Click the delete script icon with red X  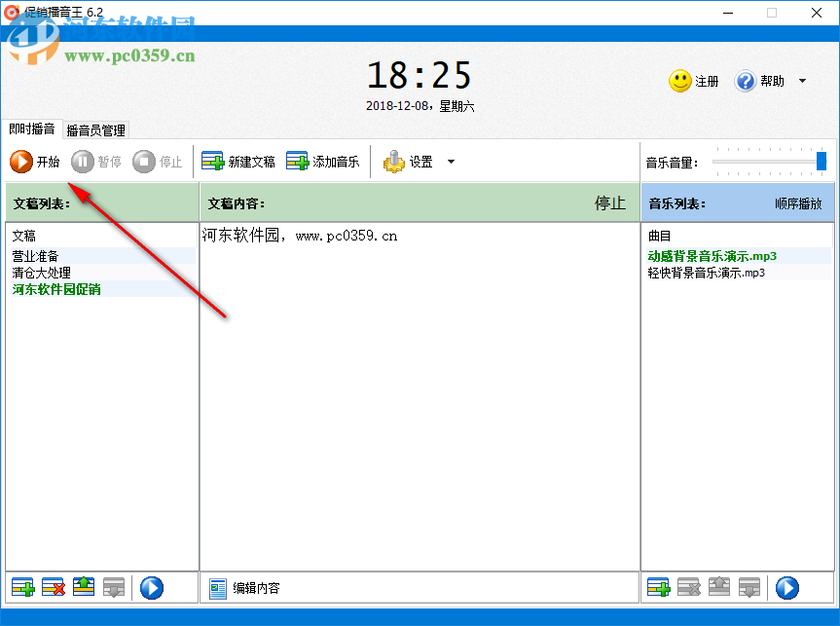[53, 587]
